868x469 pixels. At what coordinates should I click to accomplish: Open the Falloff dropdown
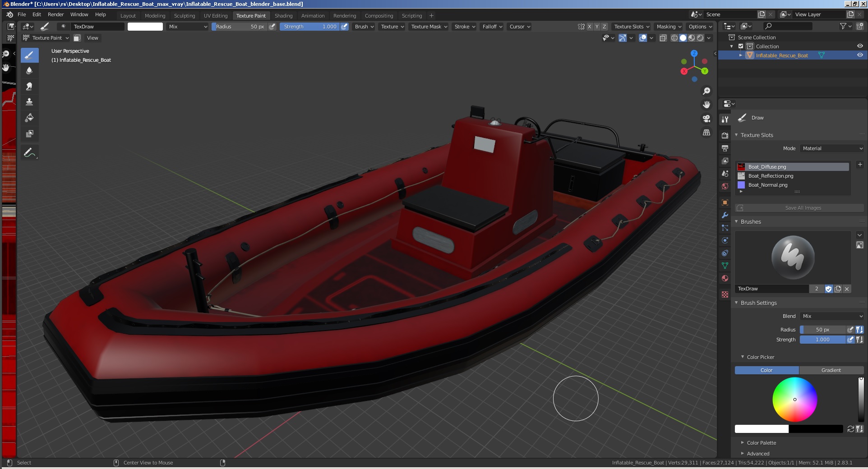tap(492, 27)
